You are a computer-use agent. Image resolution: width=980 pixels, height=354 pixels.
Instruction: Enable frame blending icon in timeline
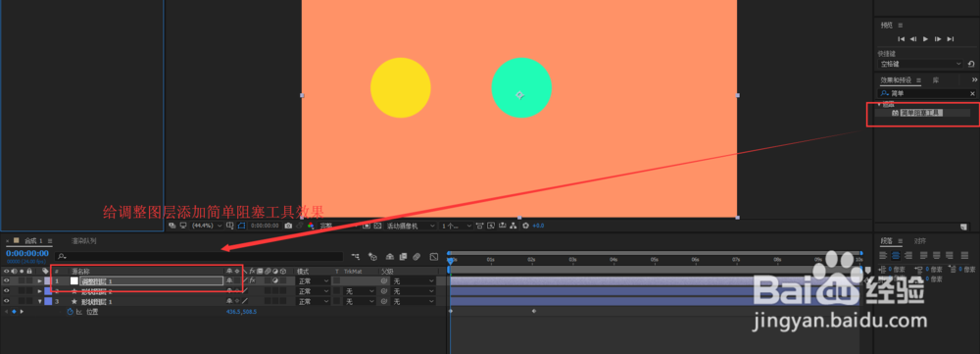click(x=403, y=257)
